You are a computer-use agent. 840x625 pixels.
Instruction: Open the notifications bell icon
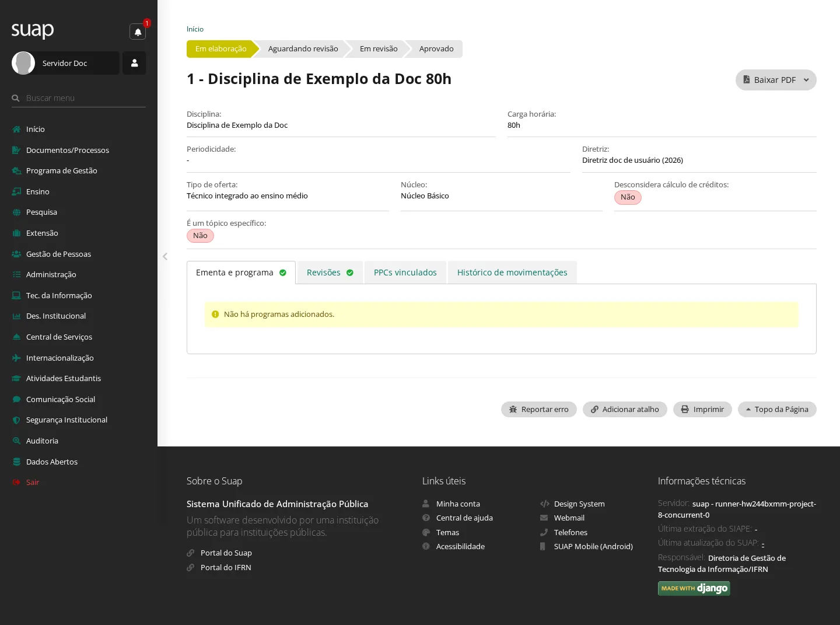tap(138, 32)
